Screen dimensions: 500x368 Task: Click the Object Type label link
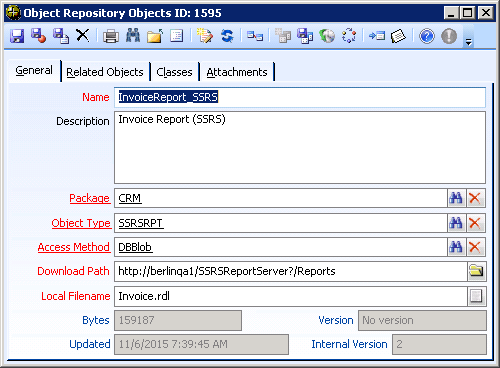81,223
